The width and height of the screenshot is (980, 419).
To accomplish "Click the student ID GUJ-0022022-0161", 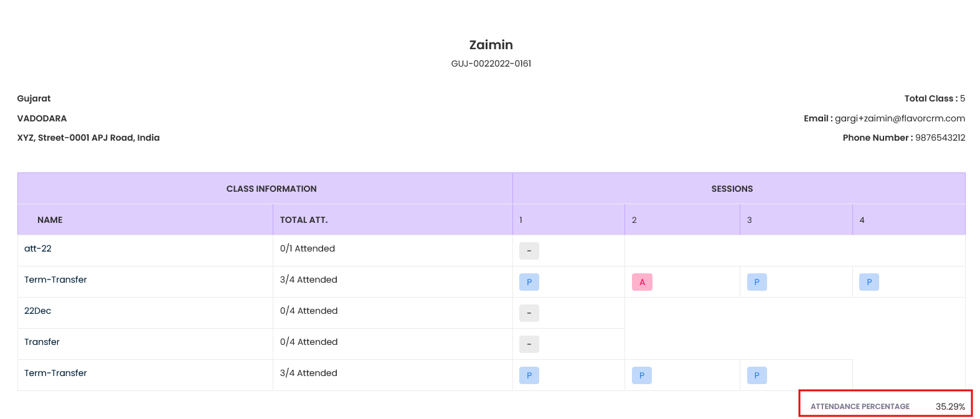I will point(491,64).
